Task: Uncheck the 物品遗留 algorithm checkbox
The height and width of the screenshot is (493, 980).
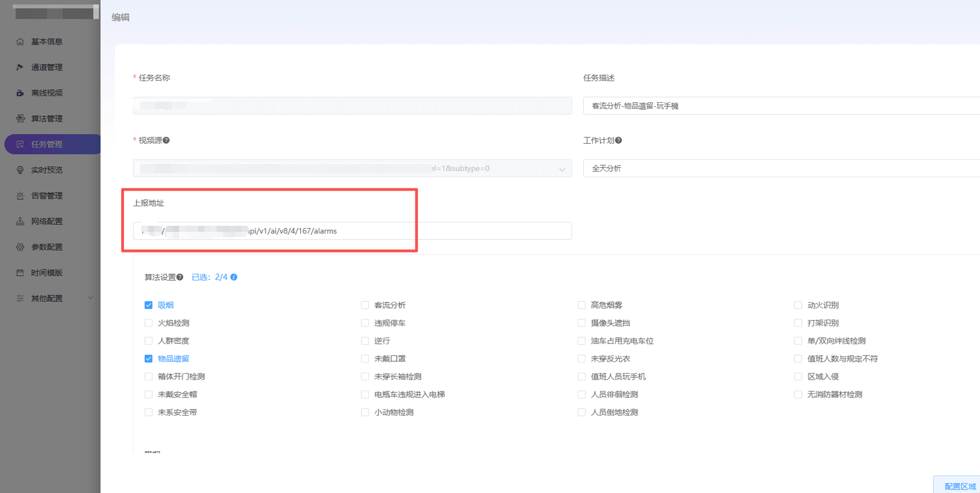Action: point(149,359)
